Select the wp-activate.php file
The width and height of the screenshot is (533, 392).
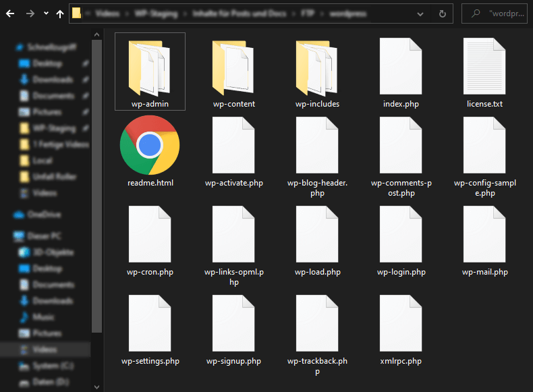click(x=233, y=151)
